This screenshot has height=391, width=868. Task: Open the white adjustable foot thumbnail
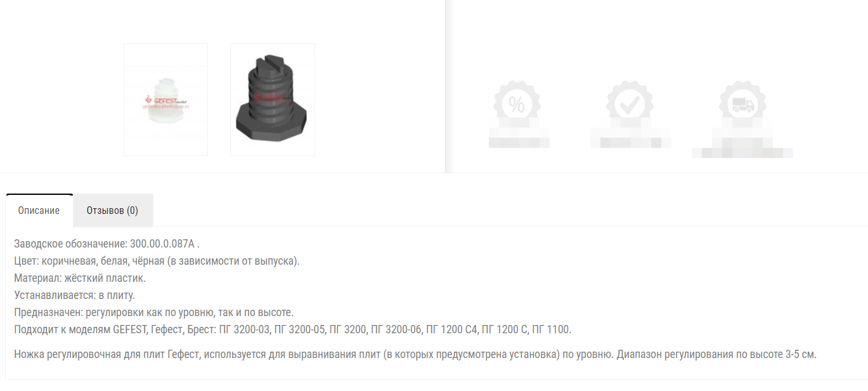point(165,100)
